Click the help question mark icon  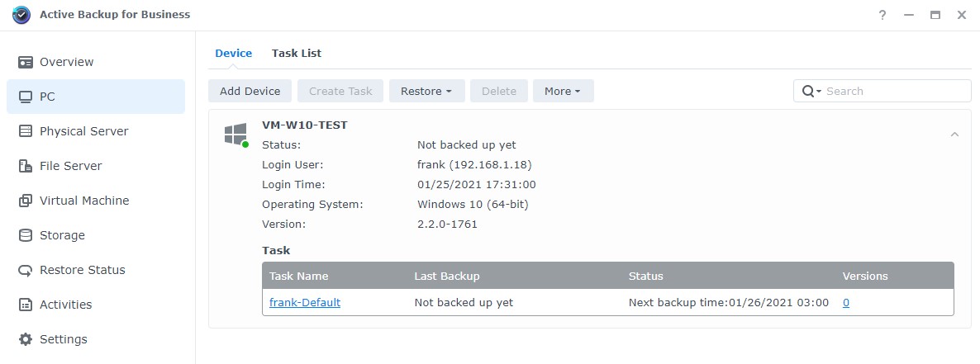(882, 15)
